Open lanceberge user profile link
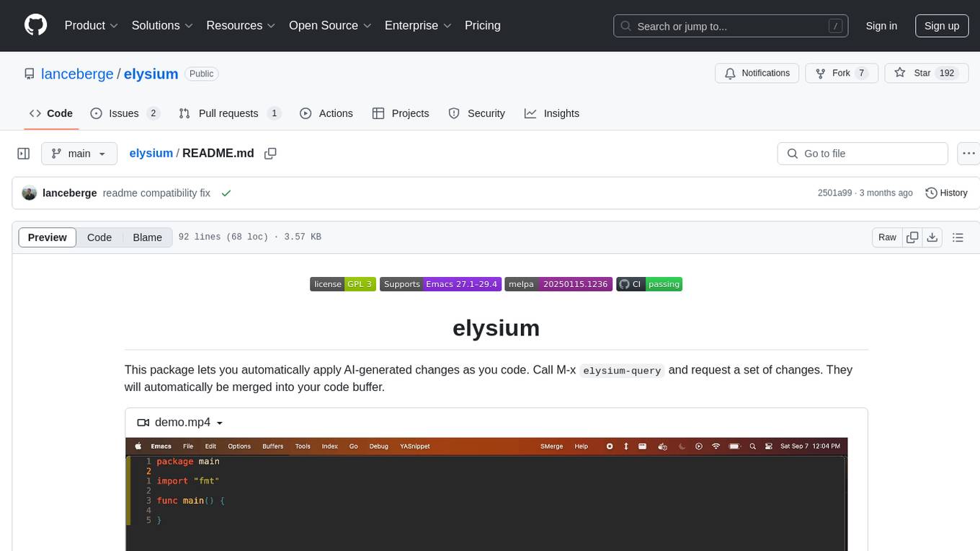 78,74
